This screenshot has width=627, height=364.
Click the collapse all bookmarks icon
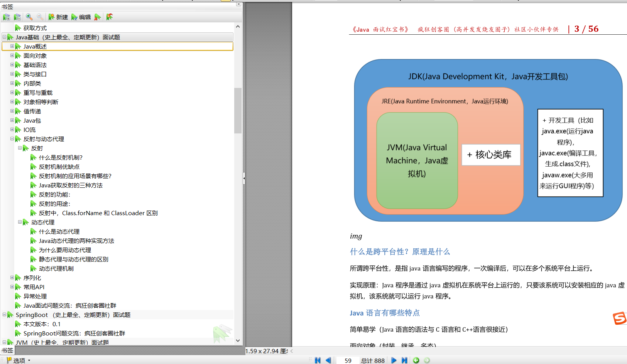coord(17,17)
